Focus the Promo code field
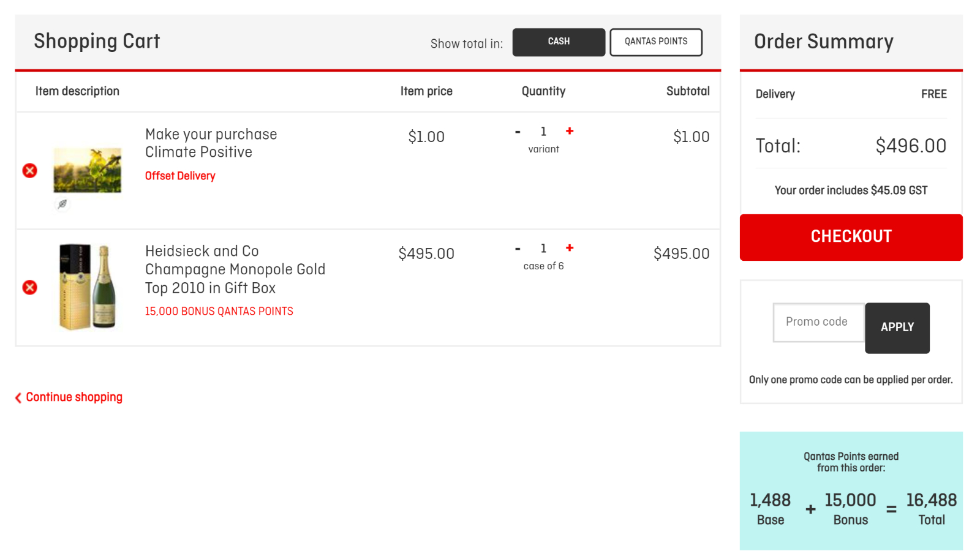This screenshot has height=551, width=980. coord(819,323)
